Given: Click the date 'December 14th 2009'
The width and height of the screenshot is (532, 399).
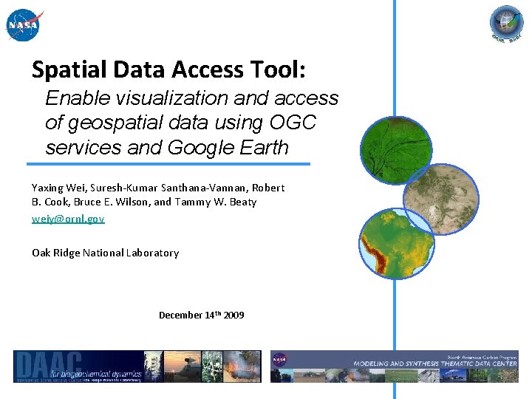Looking at the screenshot, I should click(202, 315).
